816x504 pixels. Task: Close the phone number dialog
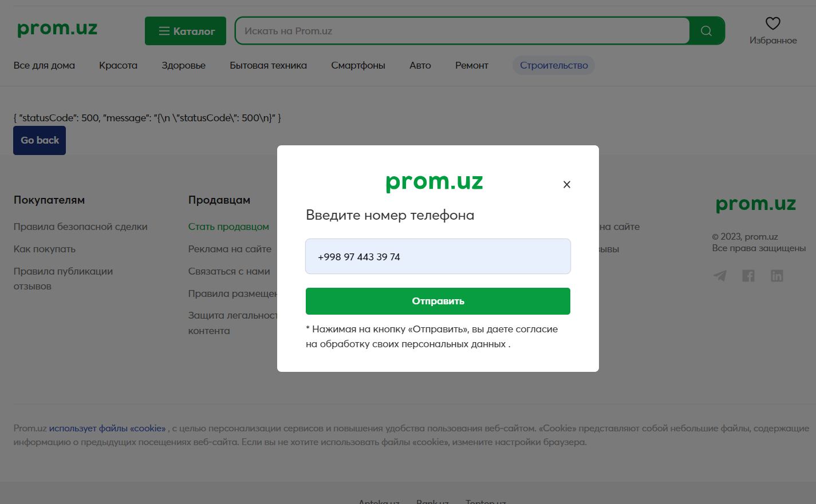567,184
